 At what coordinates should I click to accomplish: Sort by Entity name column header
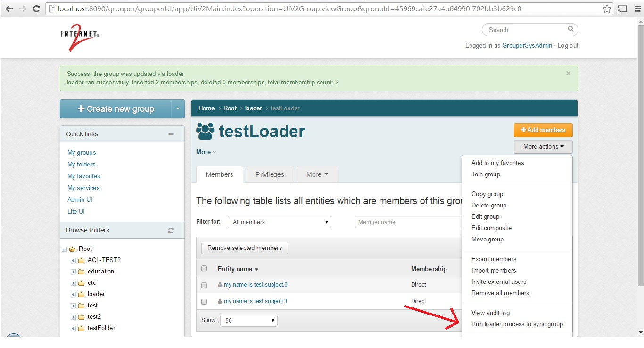pyautogui.click(x=238, y=269)
